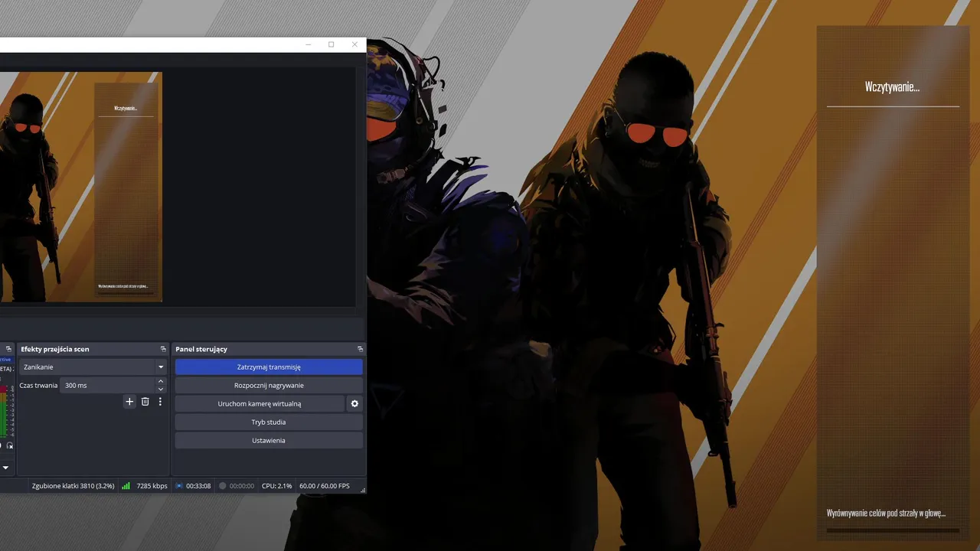980x551 pixels.
Task: Click the green bitrate signal bars
Action: point(126,486)
